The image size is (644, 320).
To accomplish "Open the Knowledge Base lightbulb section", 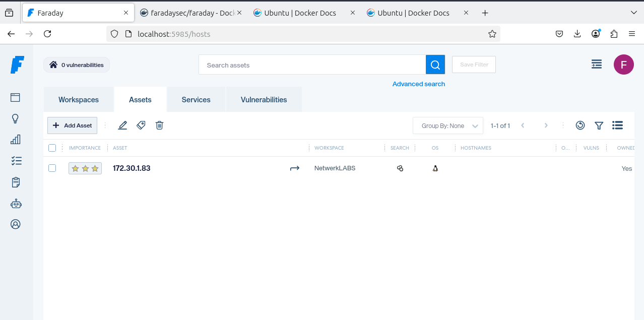I will pyautogui.click(x=15, y=118).
